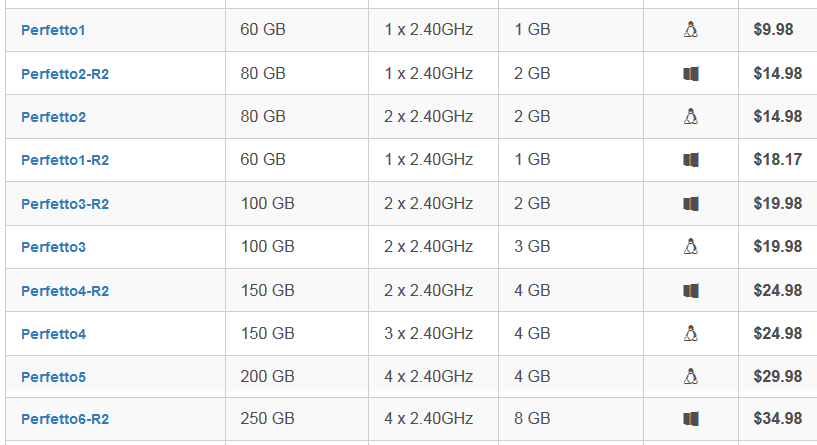The image size is (817, 445).
Task: Click the Windows icon for Perfetto2-R2
Action: [691, 73]
